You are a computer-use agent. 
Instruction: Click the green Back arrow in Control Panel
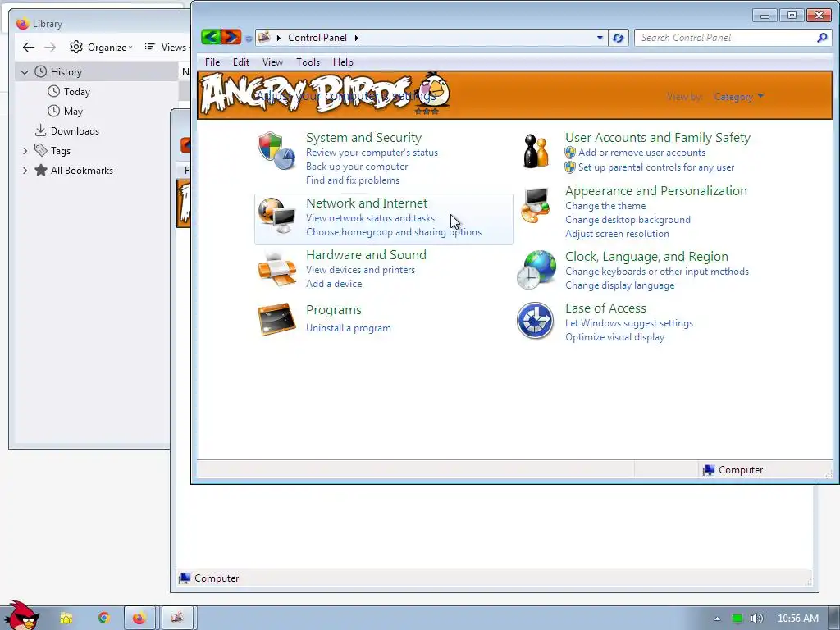(211, 37)
